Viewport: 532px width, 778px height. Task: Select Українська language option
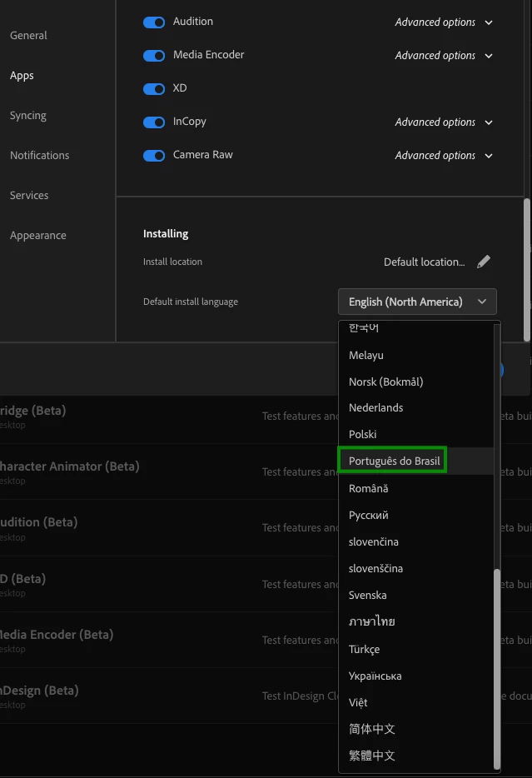pos(416,676)
